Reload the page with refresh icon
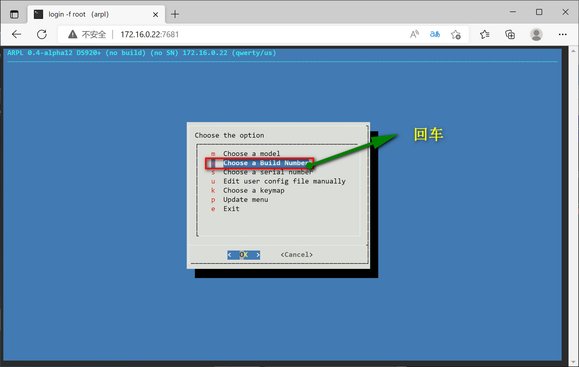Image resolution: width=579 pixels, height=367 pixels. click(42, 34)
